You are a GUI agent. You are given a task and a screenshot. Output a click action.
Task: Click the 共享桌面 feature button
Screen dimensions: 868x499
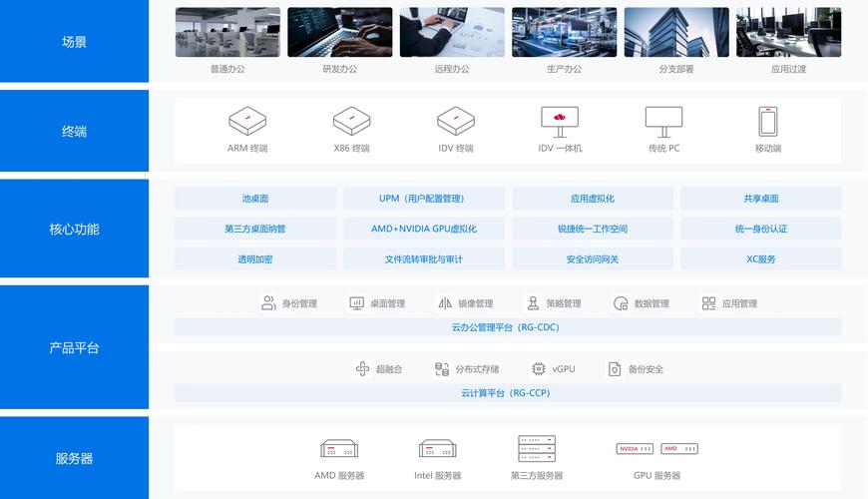tap(761, 199)
